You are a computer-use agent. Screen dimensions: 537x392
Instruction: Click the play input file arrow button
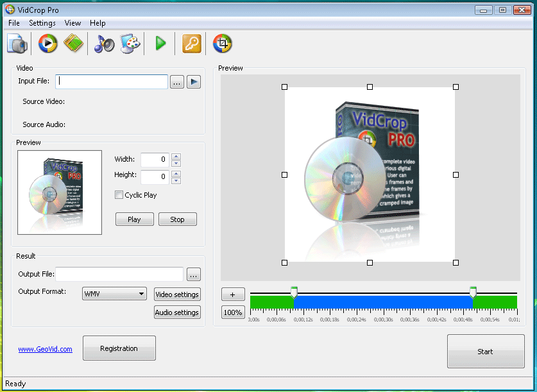(x=194, y=82)
